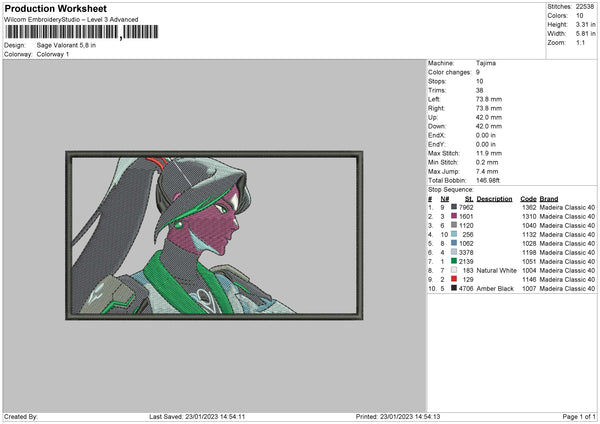The width and height of the screenshot is (600, 424).
Task: Click the stitch count '4706' in stop 10
Action: click(466, 289)
